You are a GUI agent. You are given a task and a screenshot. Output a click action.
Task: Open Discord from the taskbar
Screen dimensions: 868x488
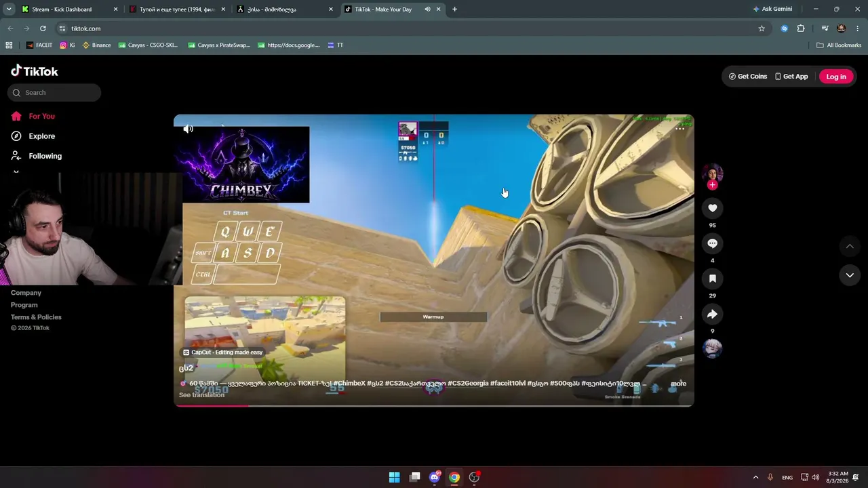(435, 477)
